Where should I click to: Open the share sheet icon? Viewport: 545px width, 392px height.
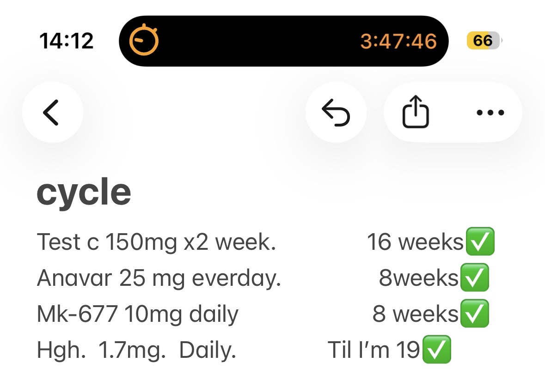pyautogui.click(x=416, y=111)
